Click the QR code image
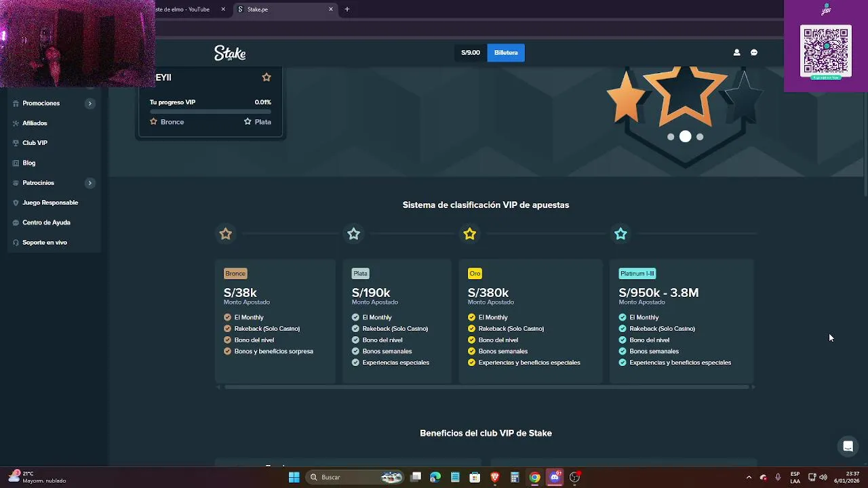This screenshot has height=488, width=868. pos(826,51)
